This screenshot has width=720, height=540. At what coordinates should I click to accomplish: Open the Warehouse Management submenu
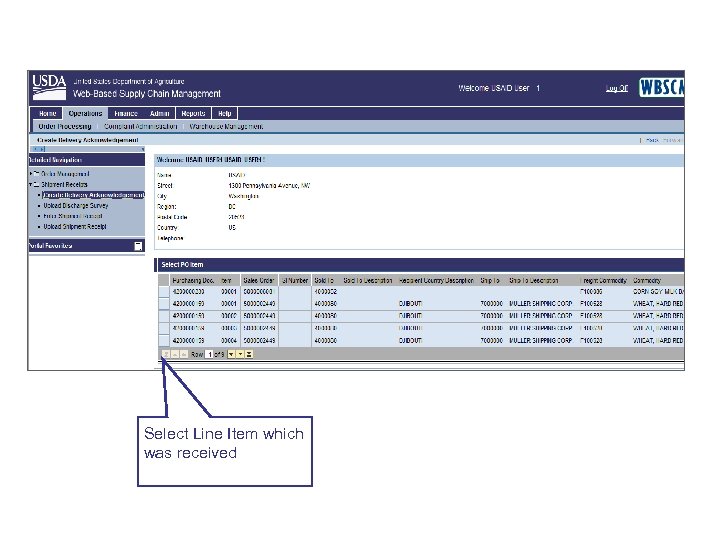[x=226, y=126]
